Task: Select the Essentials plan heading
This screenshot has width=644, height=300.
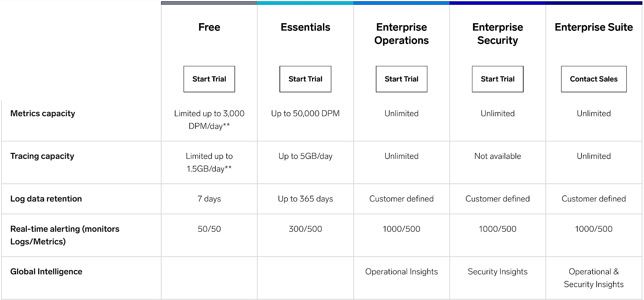Action: (305, 27)
